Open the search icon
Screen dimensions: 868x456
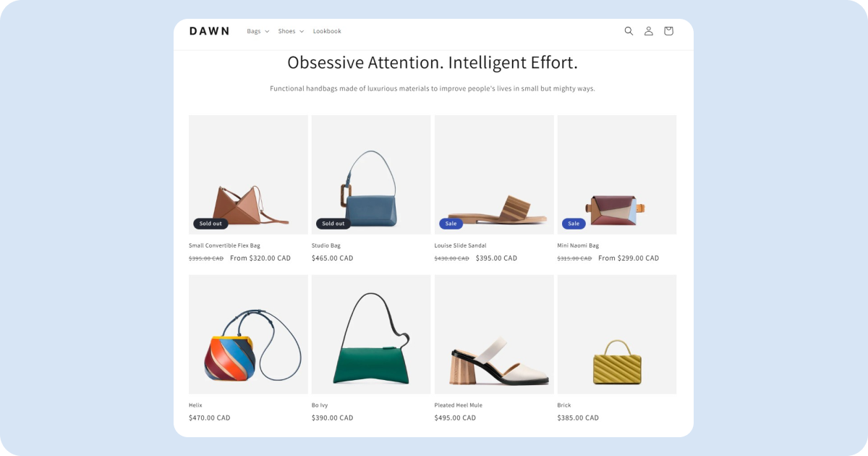pyautogui.click(x=629, y=31)
